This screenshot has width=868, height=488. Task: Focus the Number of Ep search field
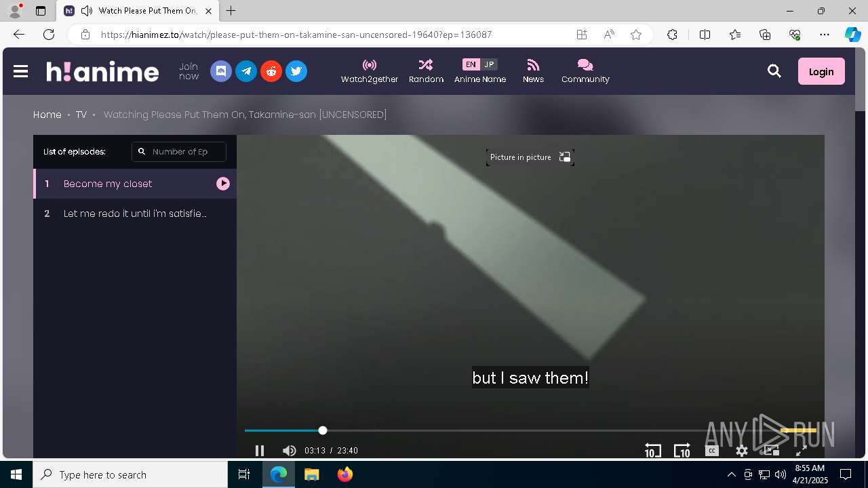179,152
